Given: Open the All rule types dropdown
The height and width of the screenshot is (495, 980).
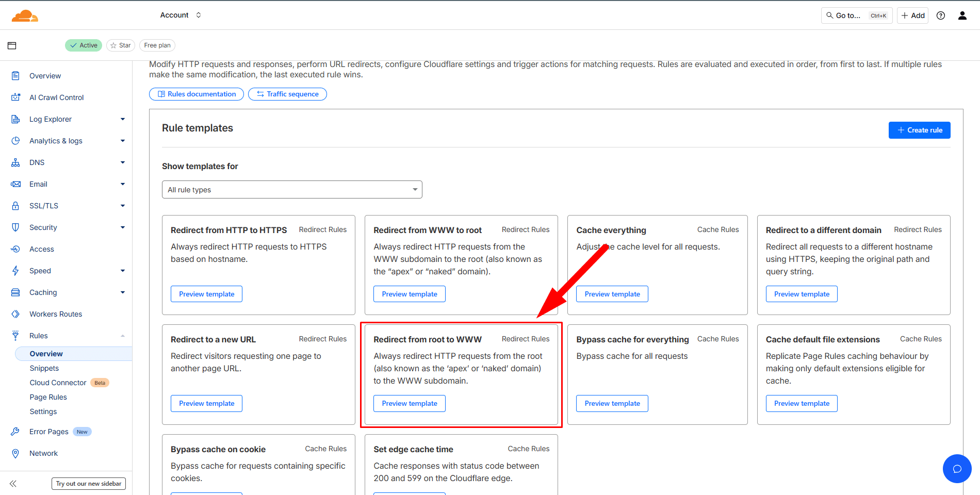Looking at the screenshot, I should [292, 190].
